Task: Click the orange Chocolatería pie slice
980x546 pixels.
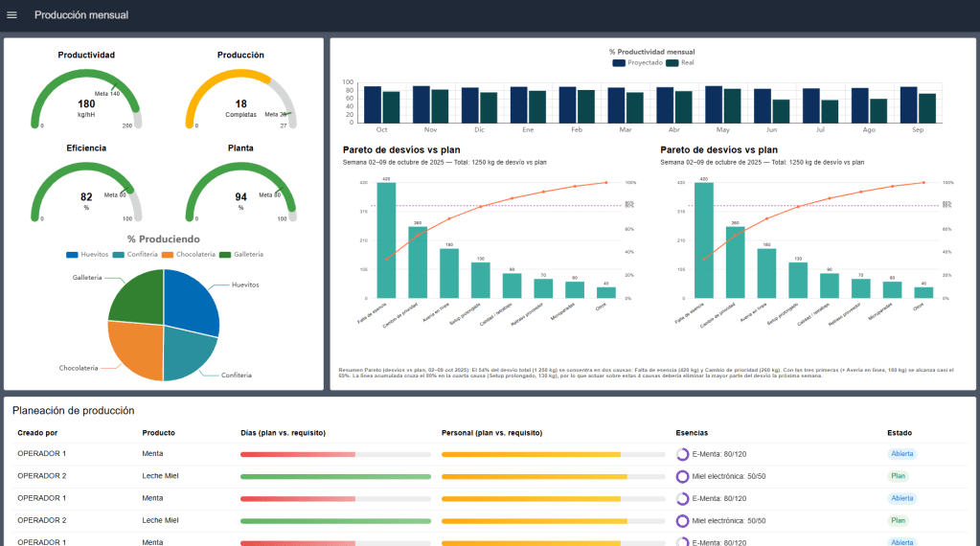Action: click(x=136, y=348)
